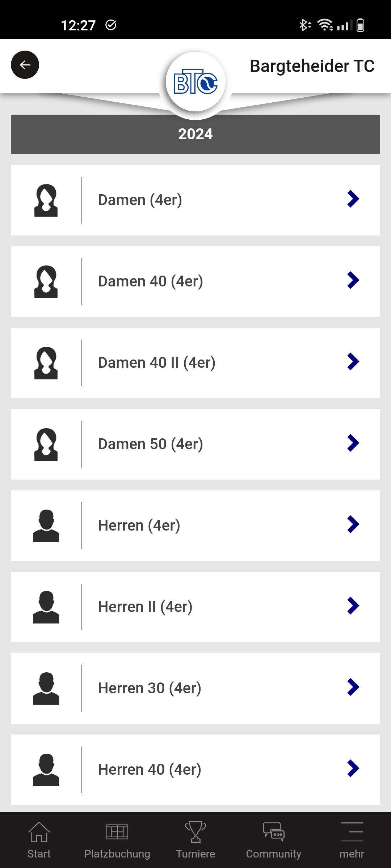Open the Damen 40 (4er) team

coord(195,282)
